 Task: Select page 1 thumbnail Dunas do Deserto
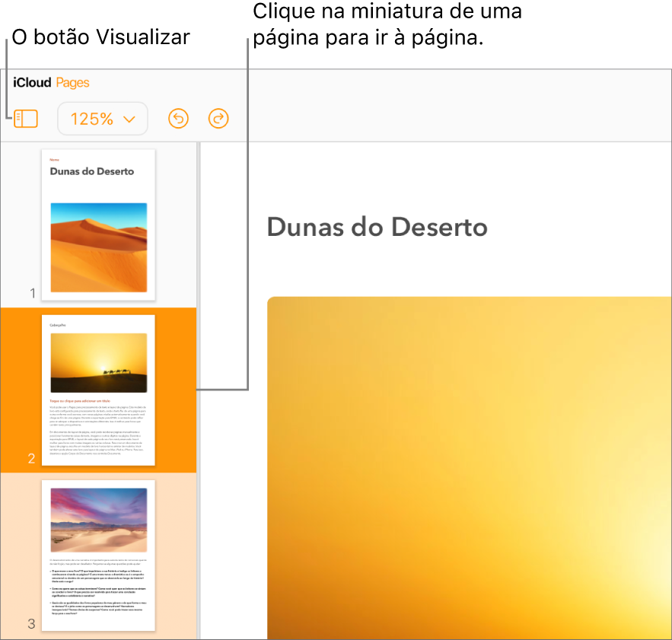pyautogui.click(x=99, y=224)
